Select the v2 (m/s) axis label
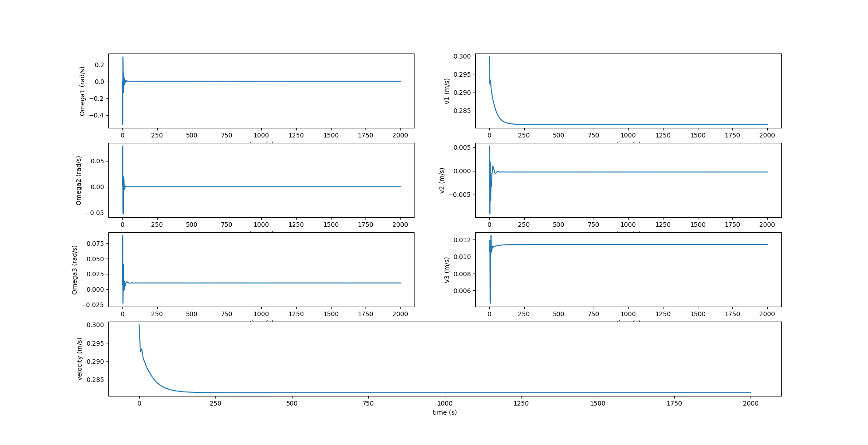The height and width of the screenshot is (445, 868). pyautogui.click(x=442, y=181)
